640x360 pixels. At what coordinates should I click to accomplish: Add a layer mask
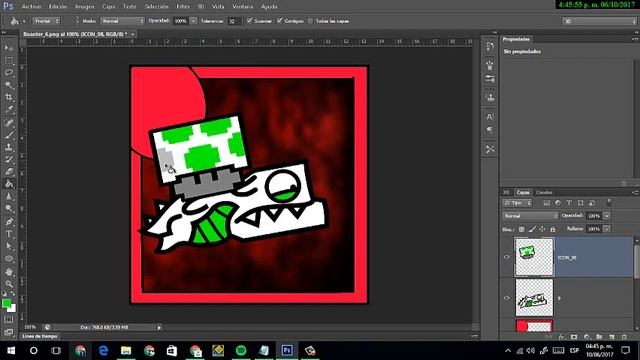coord(574,337)
